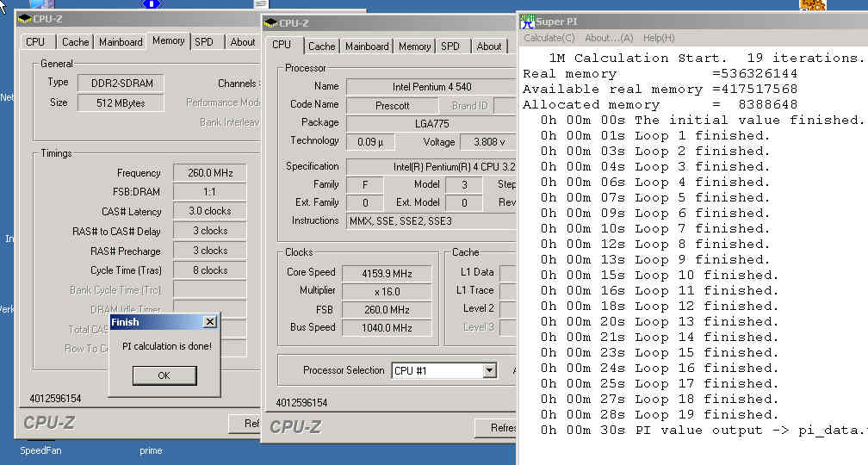
Task: Open About tab in left CPU-Z window
Action: click(243, 42)
